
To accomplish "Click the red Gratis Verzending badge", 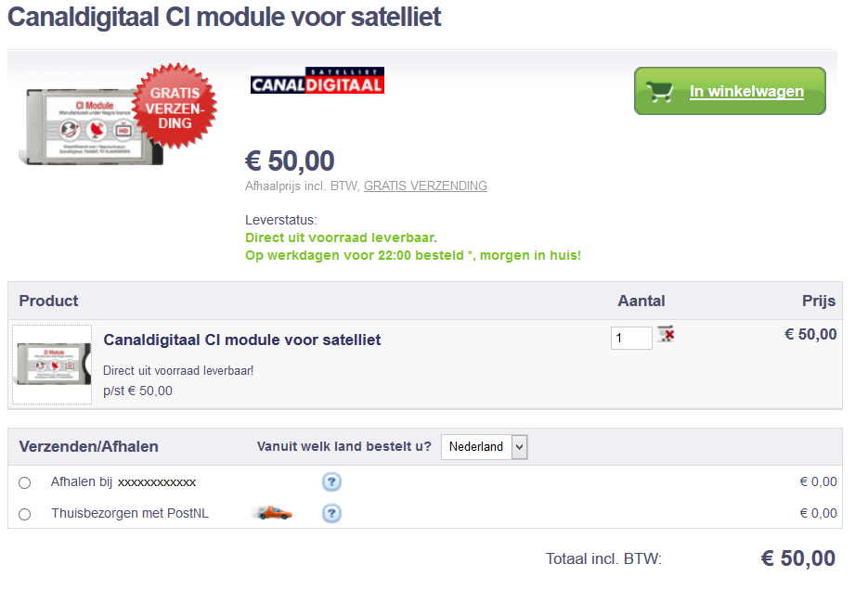I will [x=175, y=107].
